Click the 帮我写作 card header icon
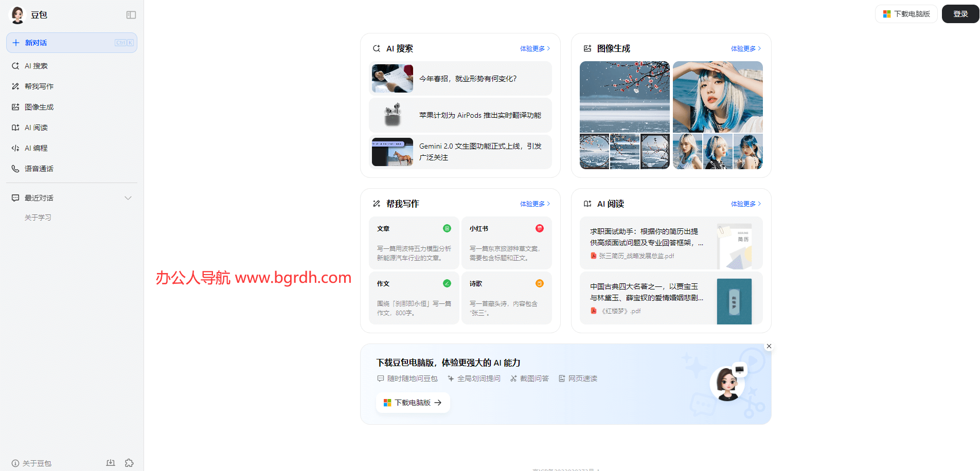This screenshot has height=471, width=980. [x=377, y=204]
